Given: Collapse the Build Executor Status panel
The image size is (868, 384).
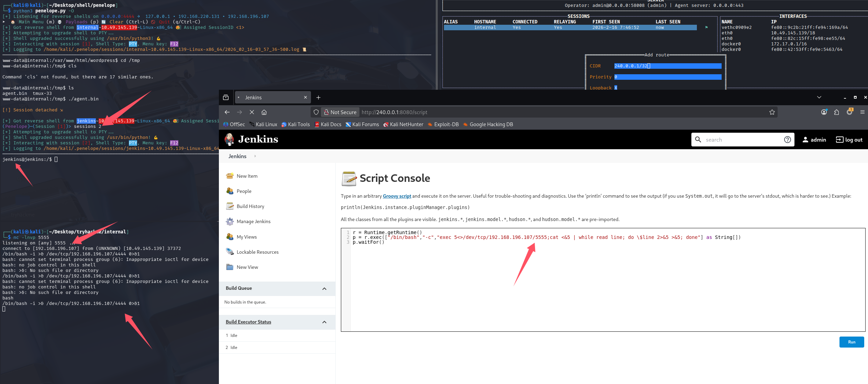Looking at the screenshot, I should [x=324, y=322].
